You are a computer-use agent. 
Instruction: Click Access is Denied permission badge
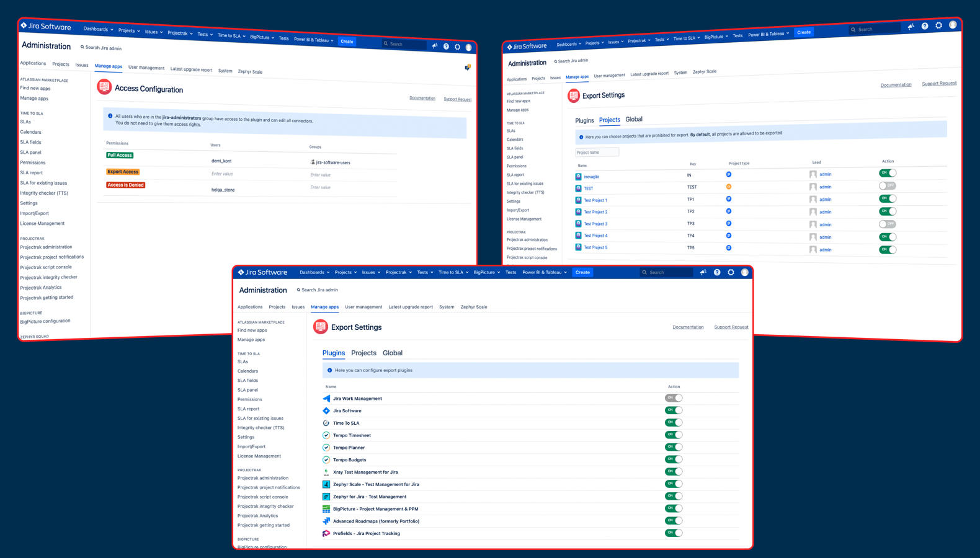pyautogui.click(x=125, y=185)
